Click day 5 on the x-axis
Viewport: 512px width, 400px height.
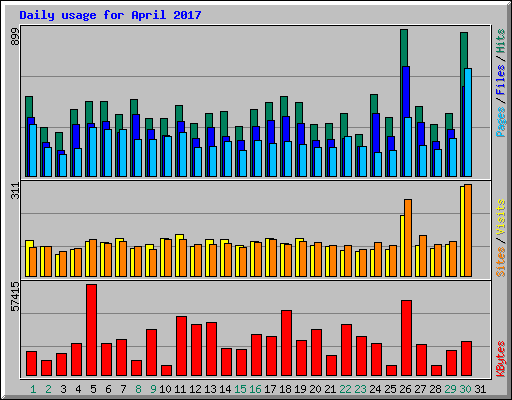[93, 389]
